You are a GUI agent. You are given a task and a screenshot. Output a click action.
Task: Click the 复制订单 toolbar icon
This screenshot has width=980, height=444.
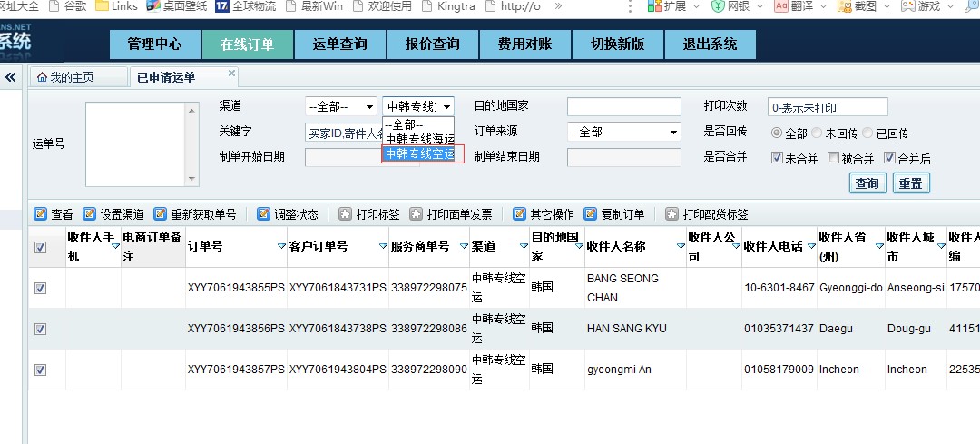[x=590, y=214]
